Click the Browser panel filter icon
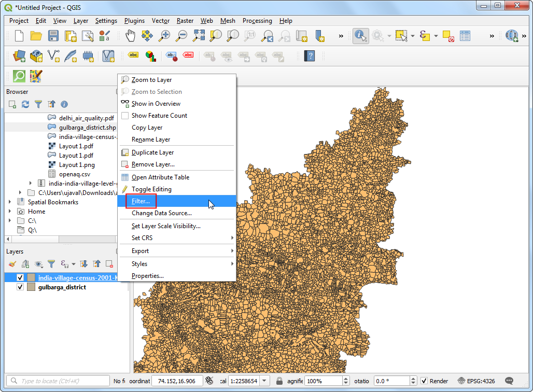 coord(38,104)
